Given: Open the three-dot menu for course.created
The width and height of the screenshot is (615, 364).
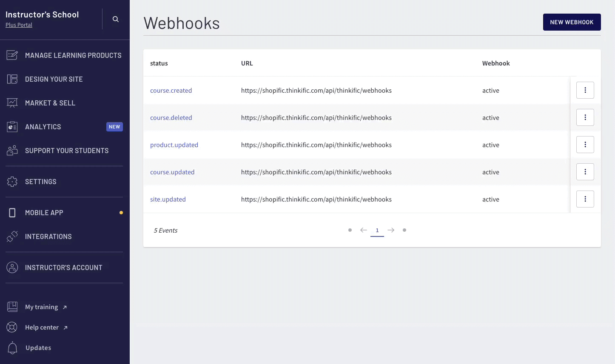Looking at the screenshot, I should (585, 90).
